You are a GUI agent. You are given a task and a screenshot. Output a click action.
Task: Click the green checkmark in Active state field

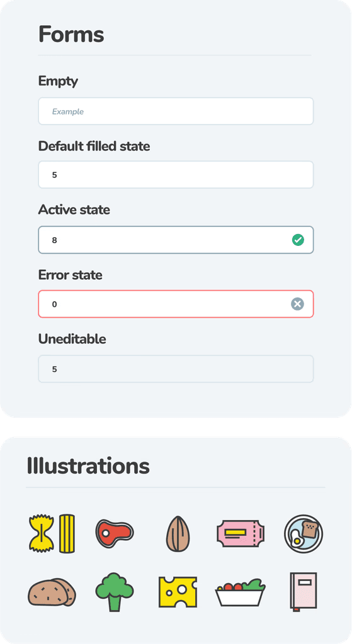coord(298,240)
